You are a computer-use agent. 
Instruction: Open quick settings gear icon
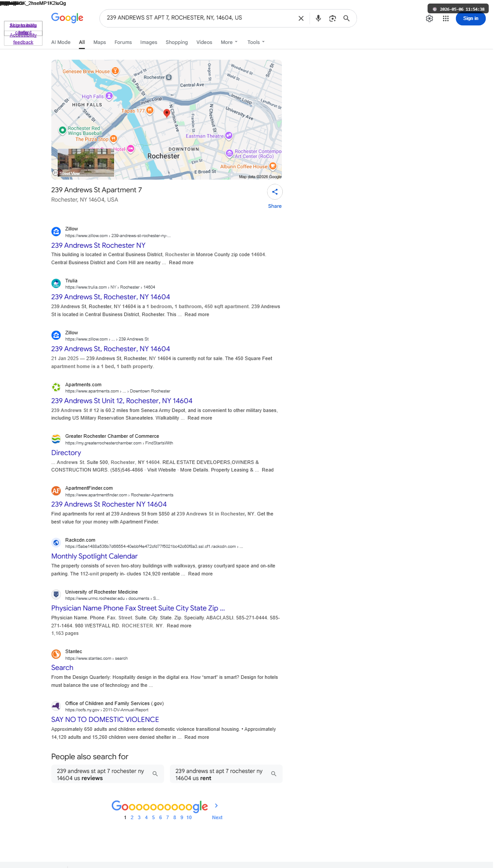point(429,19)
